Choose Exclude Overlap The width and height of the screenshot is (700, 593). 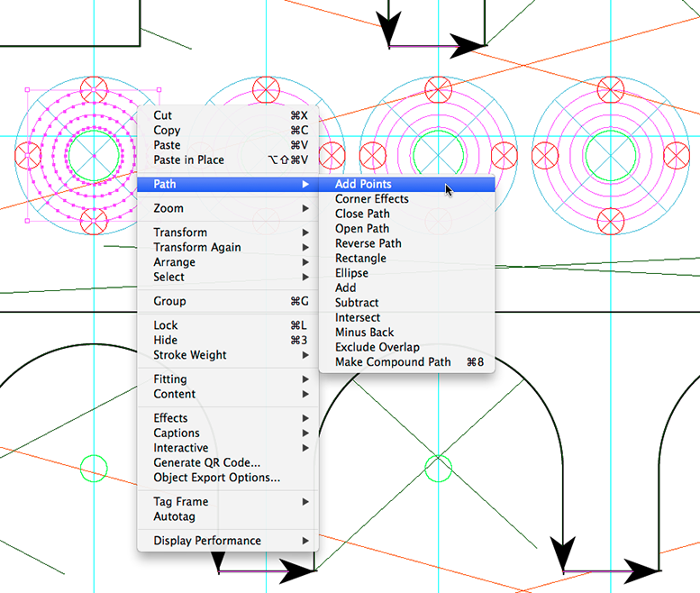pyautogui.click(x=406, y=347)
